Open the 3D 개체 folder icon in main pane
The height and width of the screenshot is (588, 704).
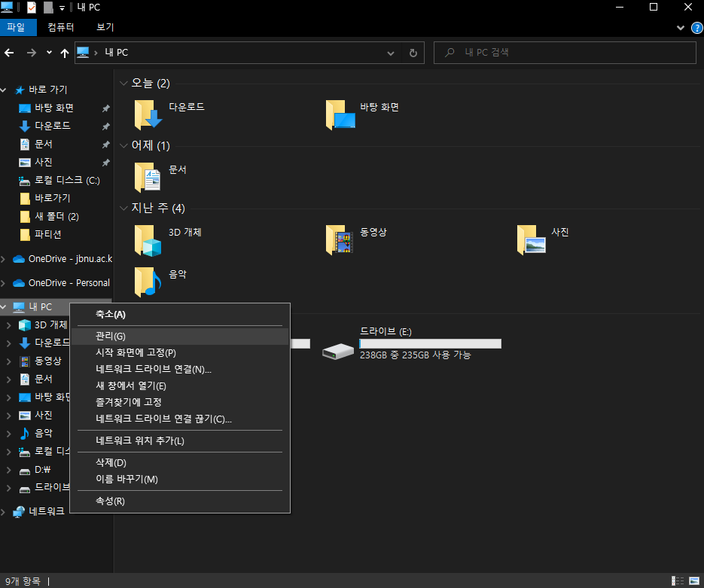pyautogui.click(x=148, y=241)
